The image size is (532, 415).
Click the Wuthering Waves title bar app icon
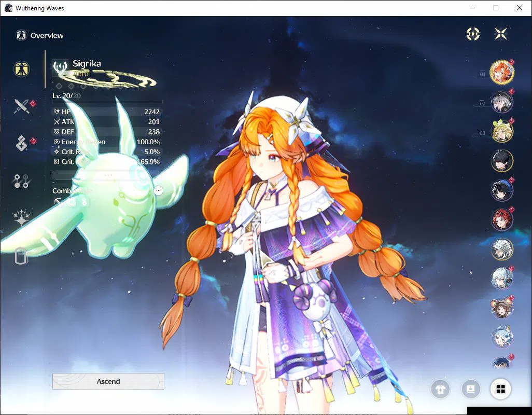[8, 8]
